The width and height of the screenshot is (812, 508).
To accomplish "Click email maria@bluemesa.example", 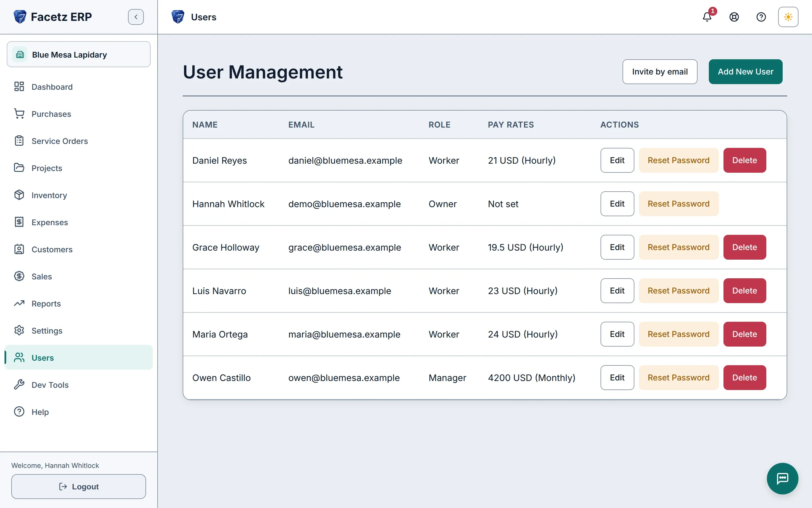I will coord(344,334).
